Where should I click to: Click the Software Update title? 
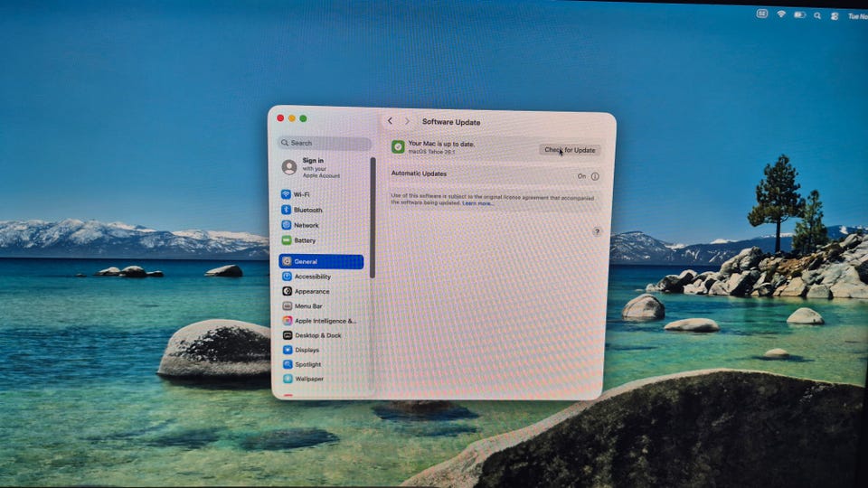point(451,122)
